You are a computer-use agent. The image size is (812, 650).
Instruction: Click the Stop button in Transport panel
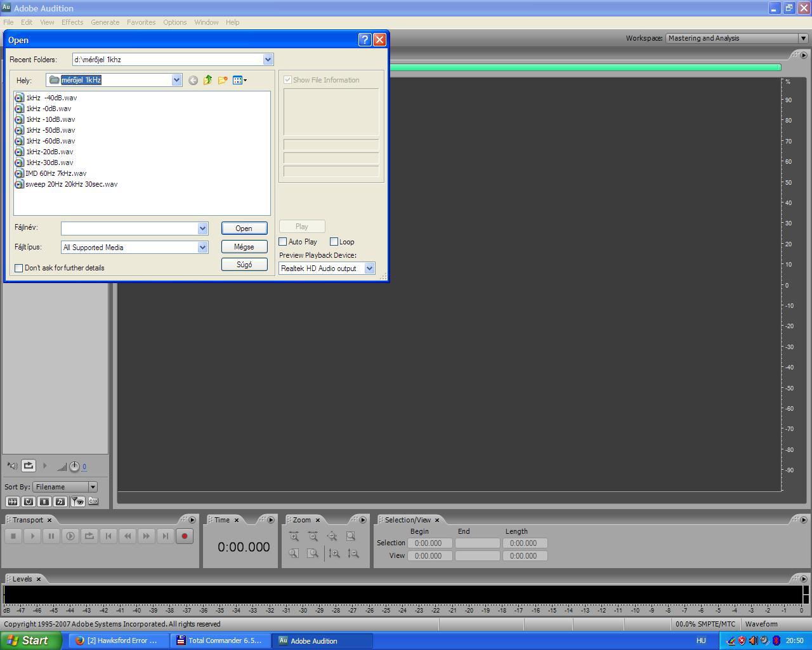[x=13, y=536]
